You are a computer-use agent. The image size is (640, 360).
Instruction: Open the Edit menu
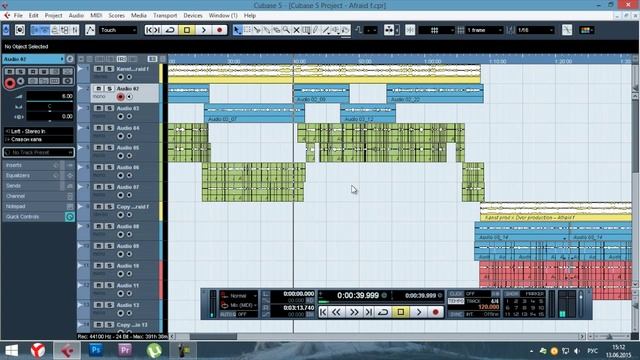pos(33,16)
